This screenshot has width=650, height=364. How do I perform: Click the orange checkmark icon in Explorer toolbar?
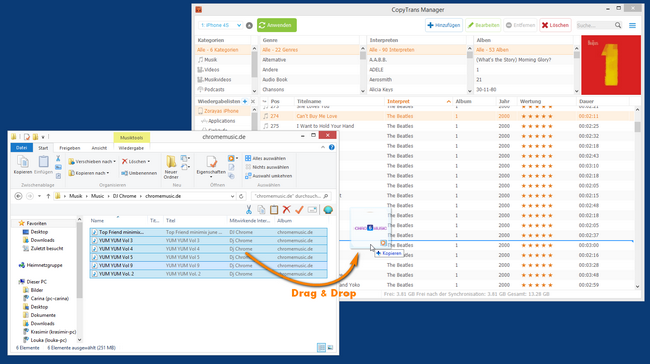pyautogui.click(x=299, y=210)
